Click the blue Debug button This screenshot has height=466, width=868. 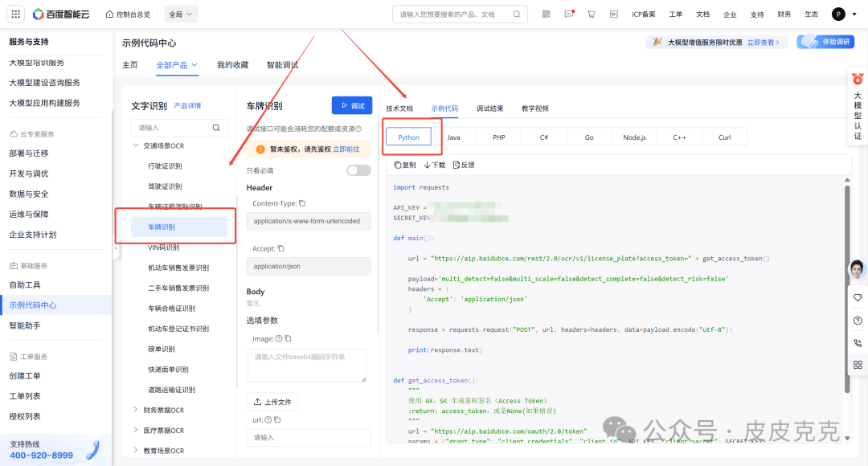point(352,106)
